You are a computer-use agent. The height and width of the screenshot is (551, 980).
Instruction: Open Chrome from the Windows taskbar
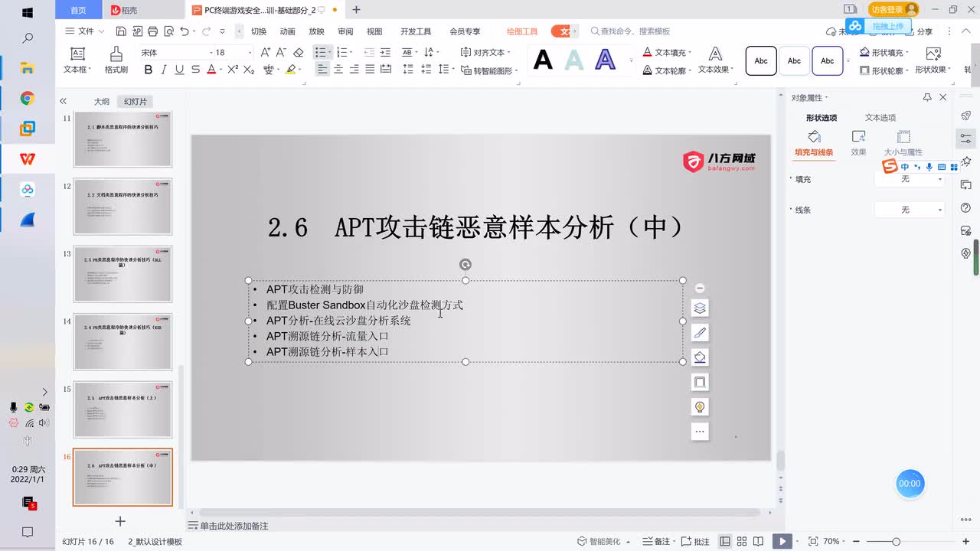pos(28,98)
